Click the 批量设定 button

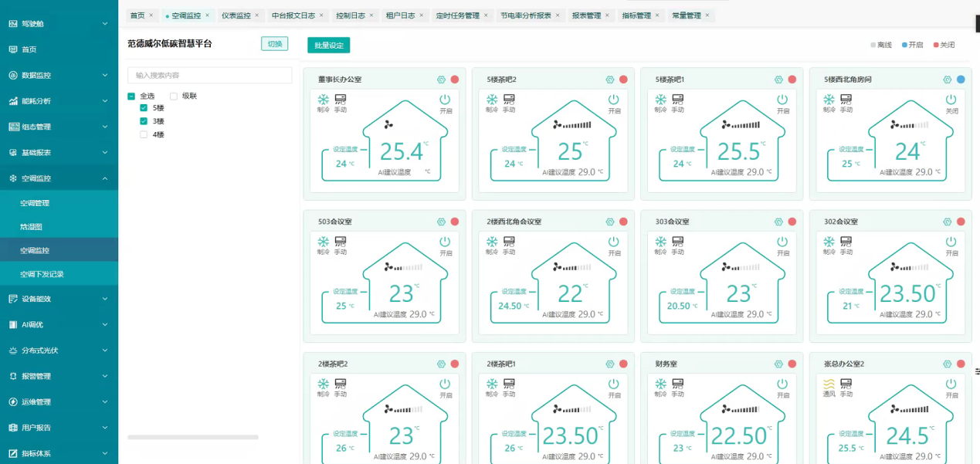(328, 46)
